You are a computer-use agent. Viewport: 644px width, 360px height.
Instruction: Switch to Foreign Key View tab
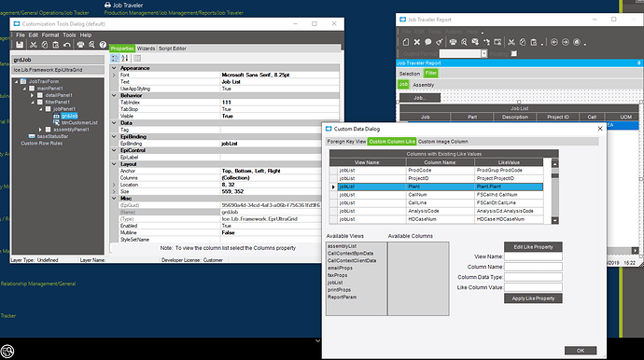[346, 141]
